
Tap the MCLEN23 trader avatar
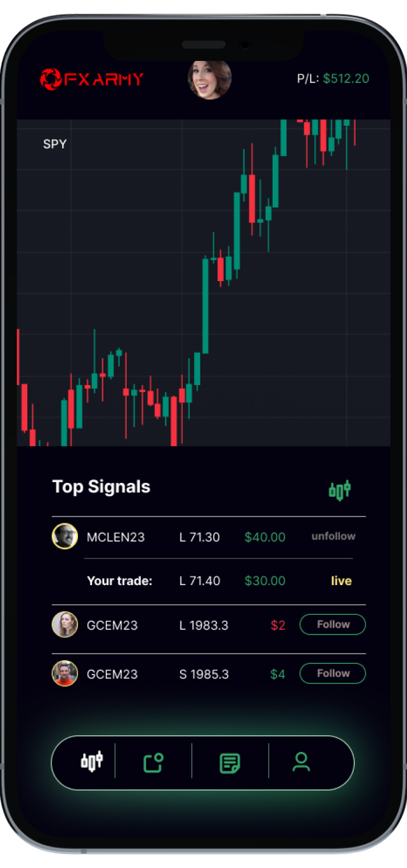65,536
